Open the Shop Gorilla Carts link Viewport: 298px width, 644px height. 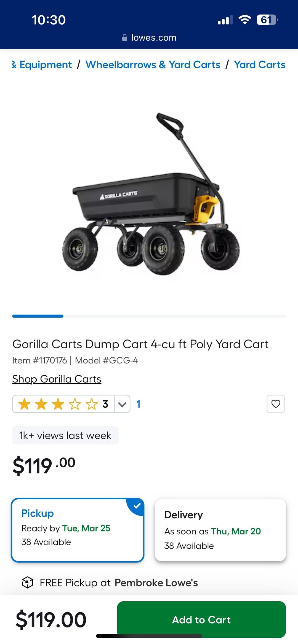coord(57,379)
